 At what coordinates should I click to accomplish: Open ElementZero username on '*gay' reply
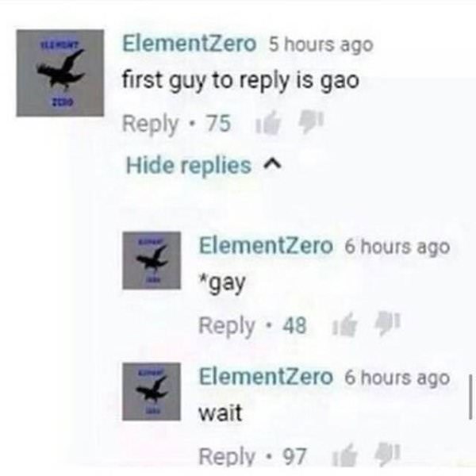[x=266, y=246]
